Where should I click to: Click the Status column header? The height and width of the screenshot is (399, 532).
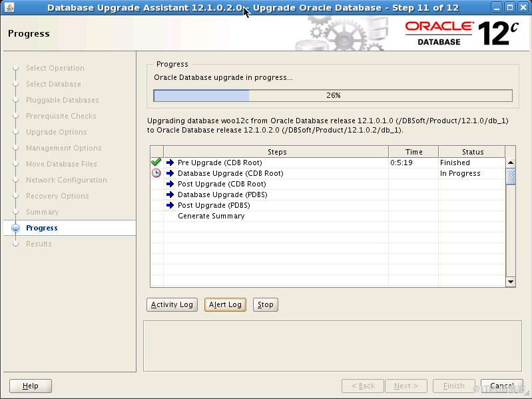coord(472,152)
